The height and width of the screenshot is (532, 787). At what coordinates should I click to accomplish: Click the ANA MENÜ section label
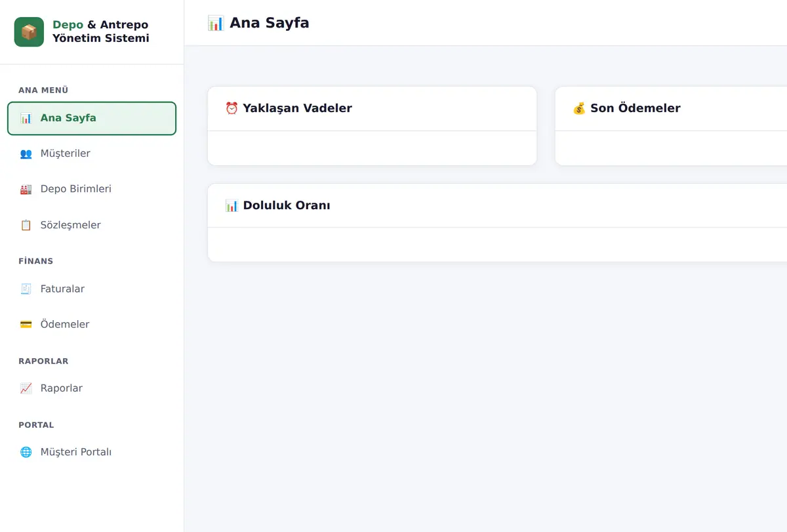43,91
